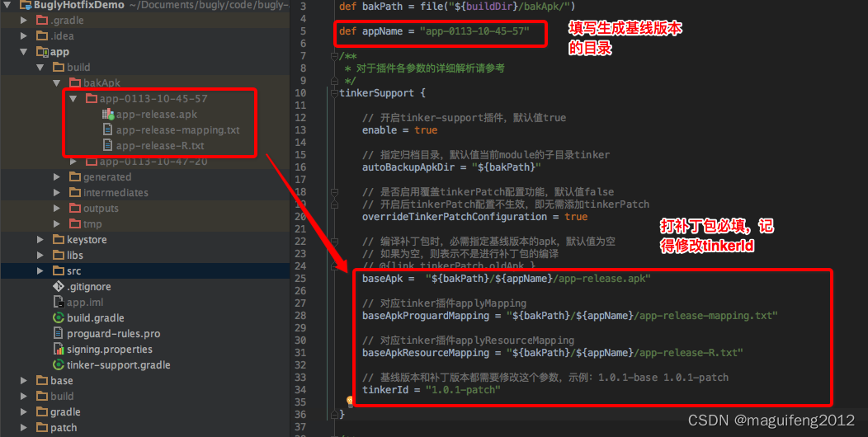The height and width of the screenshot is (437, 868).
Task: Click line number 25 in the gutter
Action: [x=300, y=278]
